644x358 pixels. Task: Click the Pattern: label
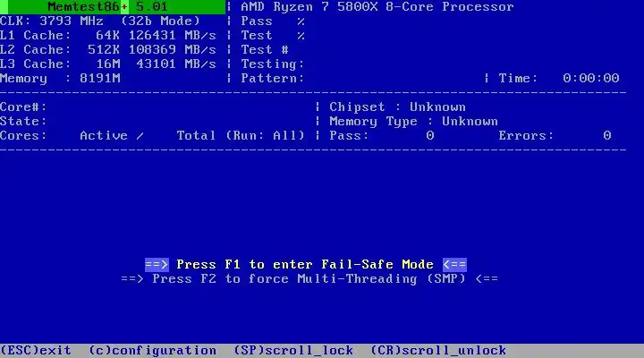(x=272, y=79)
